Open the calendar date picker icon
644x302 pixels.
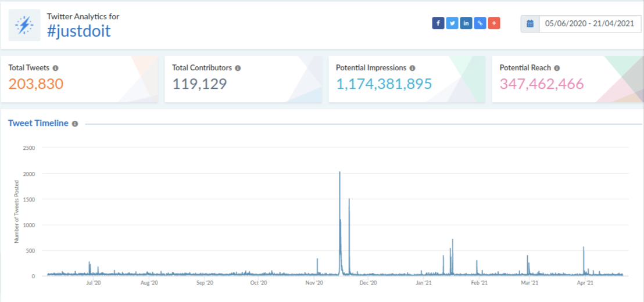tap(530, 24)
